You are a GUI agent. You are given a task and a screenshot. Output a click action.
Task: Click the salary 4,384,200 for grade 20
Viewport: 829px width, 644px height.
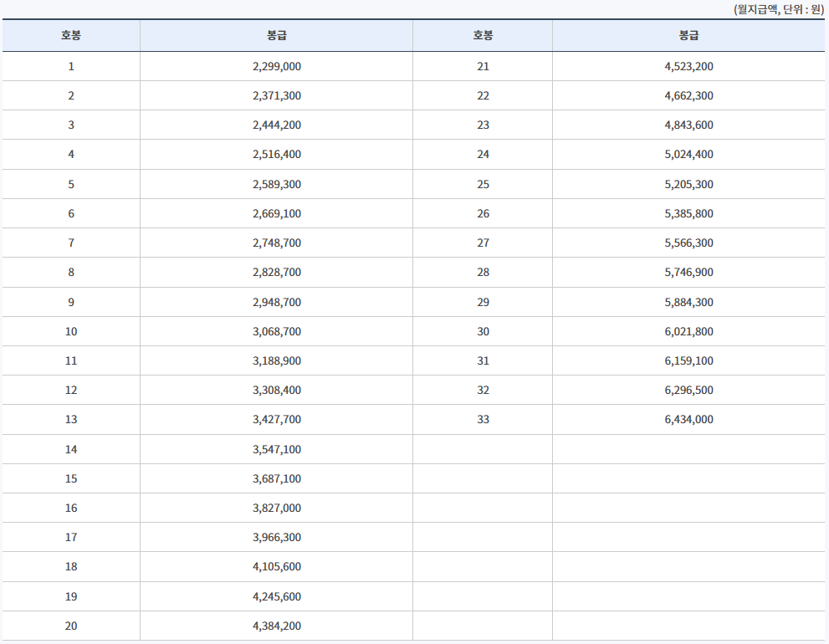click(x=276, y=625)
